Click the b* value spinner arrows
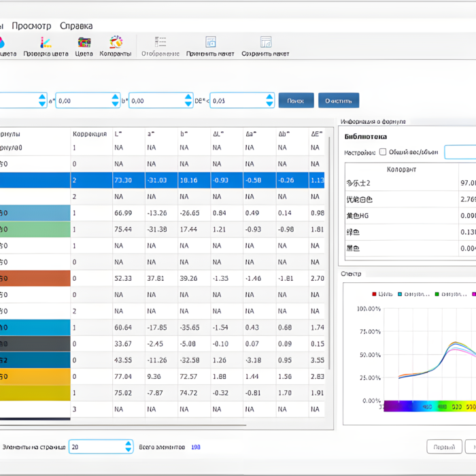The image size is (476, 476). pyautogui.click(x=188, y=101)
